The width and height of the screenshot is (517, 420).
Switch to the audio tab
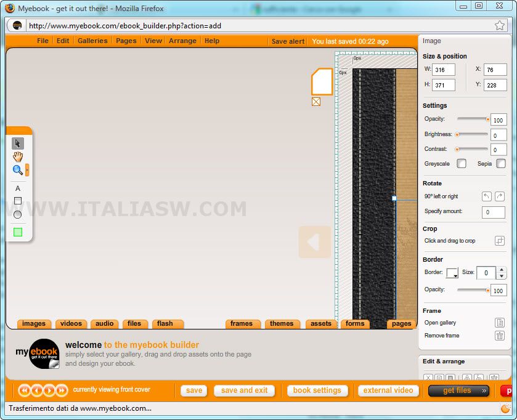tap(105, 324)
